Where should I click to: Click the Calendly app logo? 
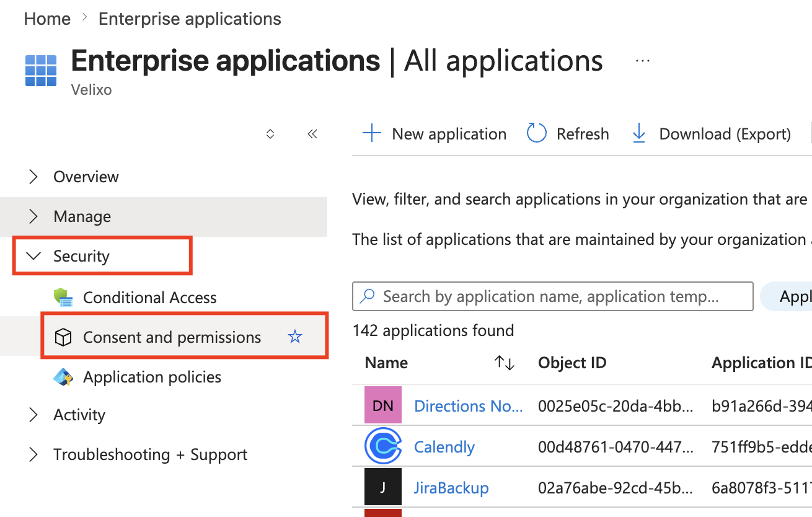pyautogui.click(x=383, y=446)
